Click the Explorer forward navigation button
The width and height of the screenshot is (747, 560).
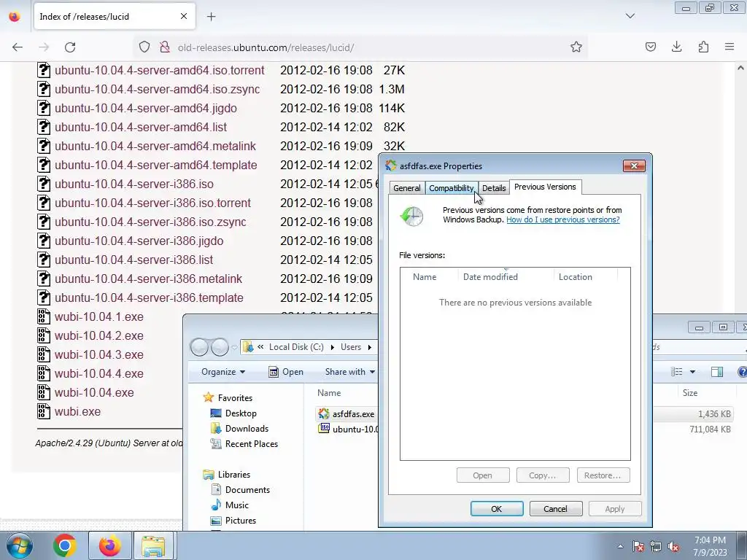pos(220,347)
